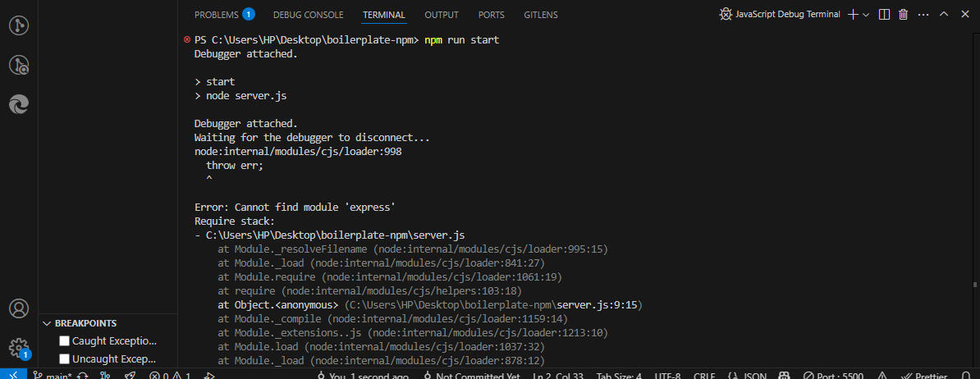Click the 'at Module._resolveFilename' stack line

click(413, 249)
